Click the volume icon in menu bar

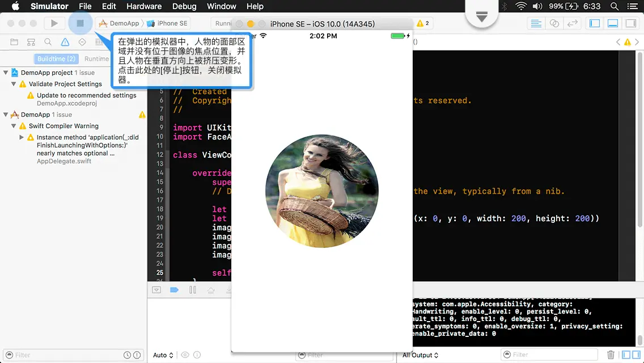537,6
